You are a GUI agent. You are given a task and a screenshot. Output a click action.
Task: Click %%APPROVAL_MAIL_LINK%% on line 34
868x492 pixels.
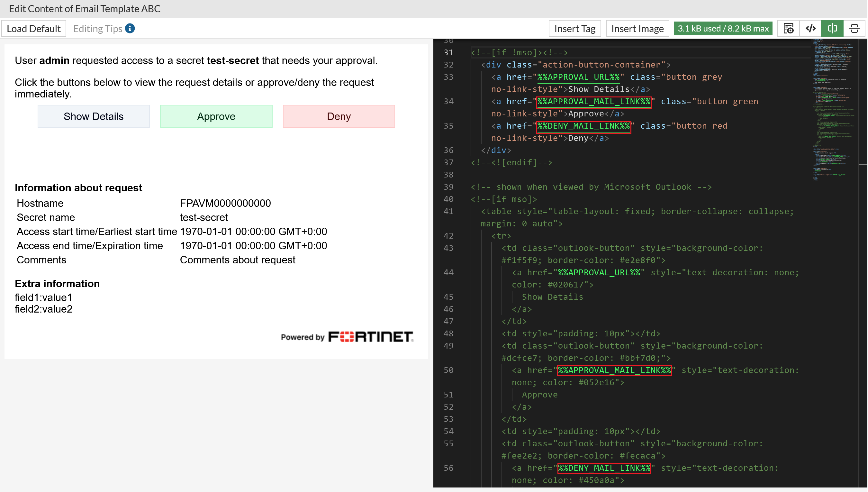coord(594,101)
